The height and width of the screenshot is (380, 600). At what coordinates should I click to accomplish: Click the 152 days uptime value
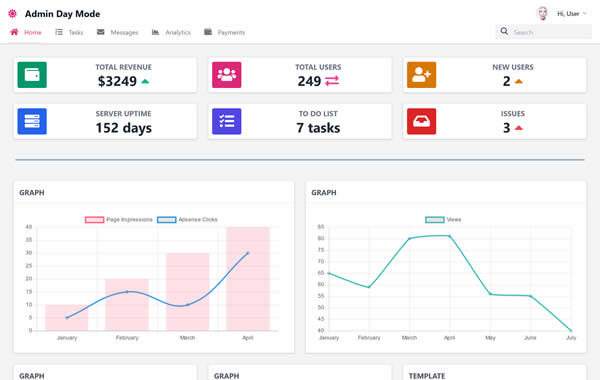click(x=124, y=128)
